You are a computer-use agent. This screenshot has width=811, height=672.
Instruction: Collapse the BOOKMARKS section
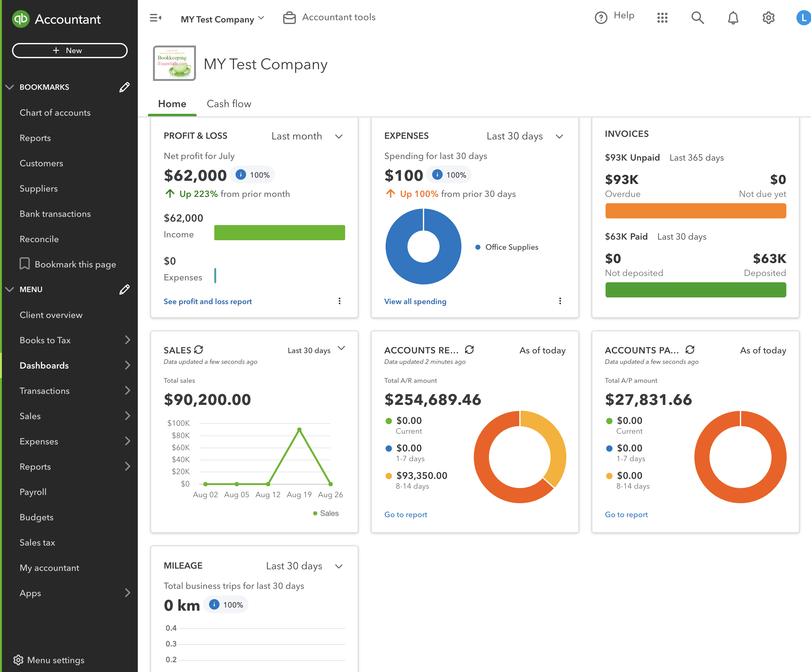pos(10,87)
